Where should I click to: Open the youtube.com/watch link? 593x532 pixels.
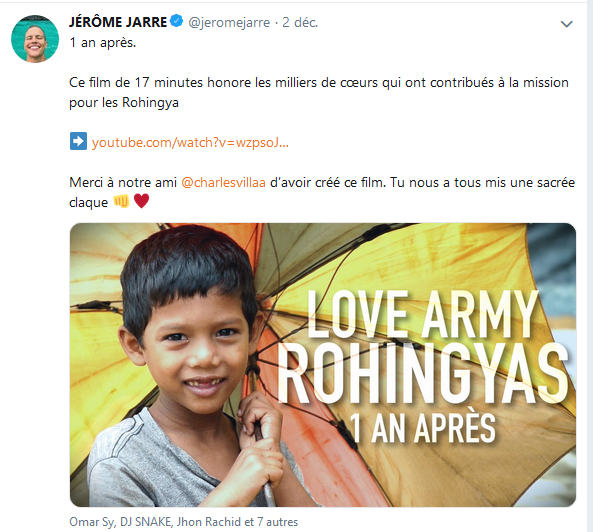(190, 143)
